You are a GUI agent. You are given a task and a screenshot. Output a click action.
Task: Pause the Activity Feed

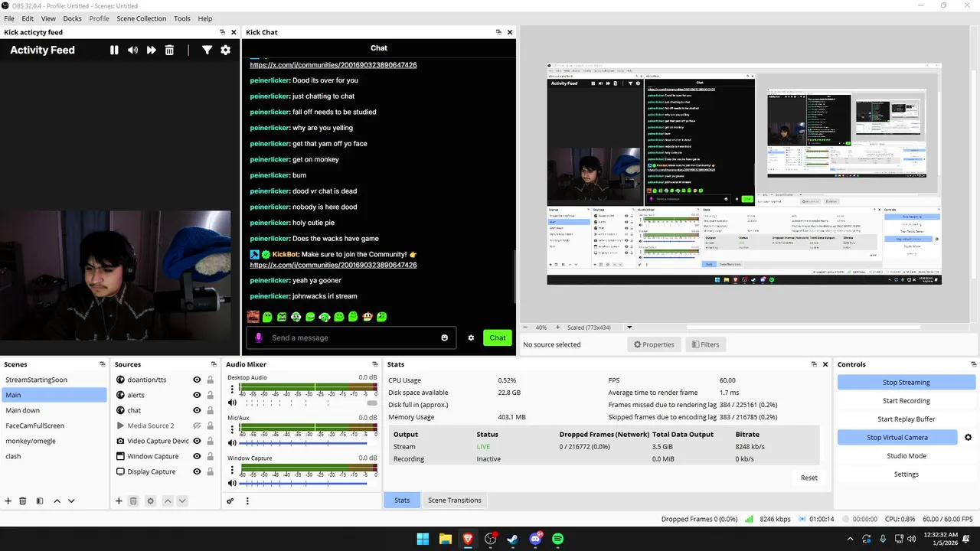tap(114, 50)
